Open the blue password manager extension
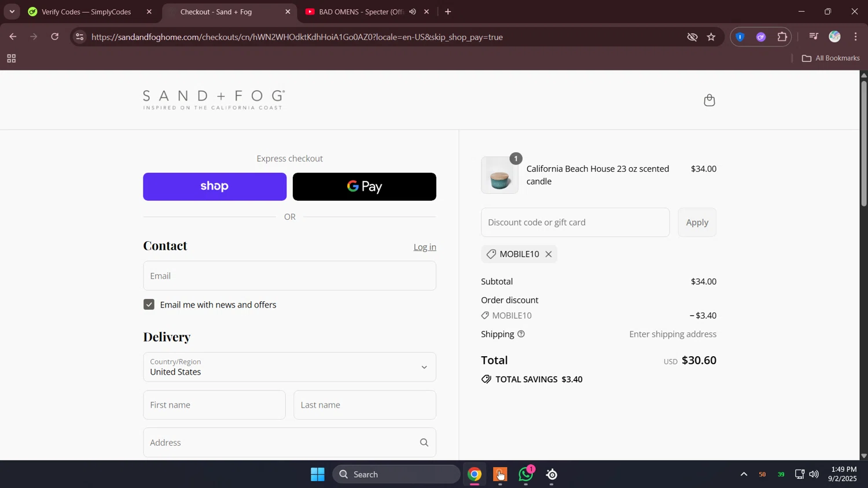 [x=740, y=37]
